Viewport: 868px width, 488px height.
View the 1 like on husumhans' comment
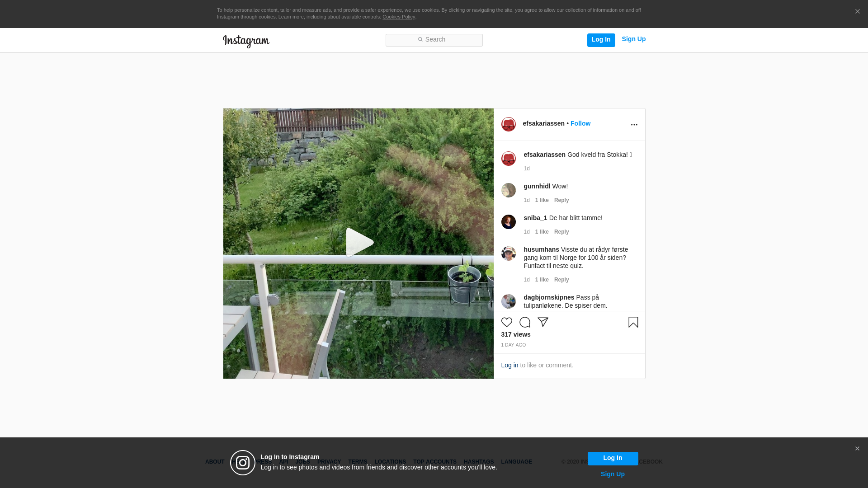click(542, 280)
